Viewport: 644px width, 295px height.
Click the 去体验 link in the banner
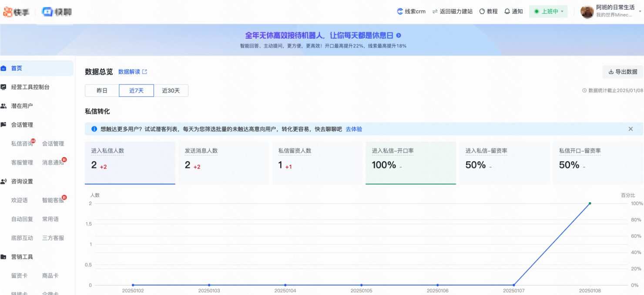(353, 129)
